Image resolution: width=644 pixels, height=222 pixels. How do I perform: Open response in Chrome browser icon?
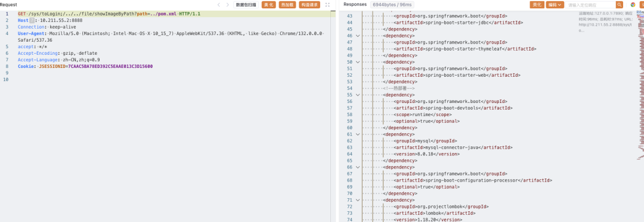[x=633, y=5]
